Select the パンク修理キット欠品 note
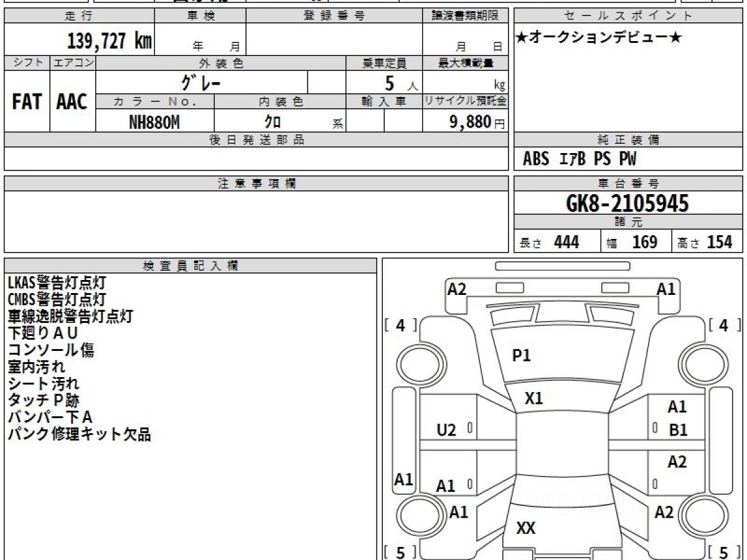747x560 pixels. (x=79, y=434)
